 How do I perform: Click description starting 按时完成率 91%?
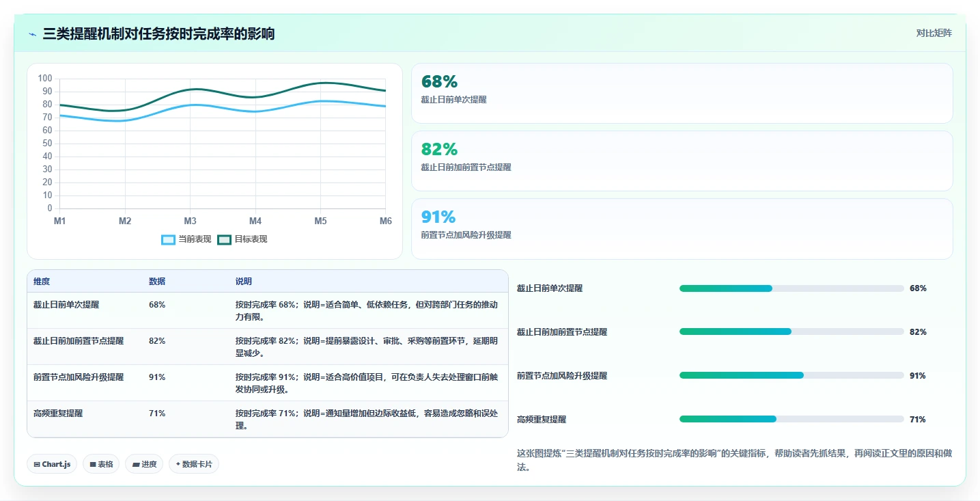point(367,383)
